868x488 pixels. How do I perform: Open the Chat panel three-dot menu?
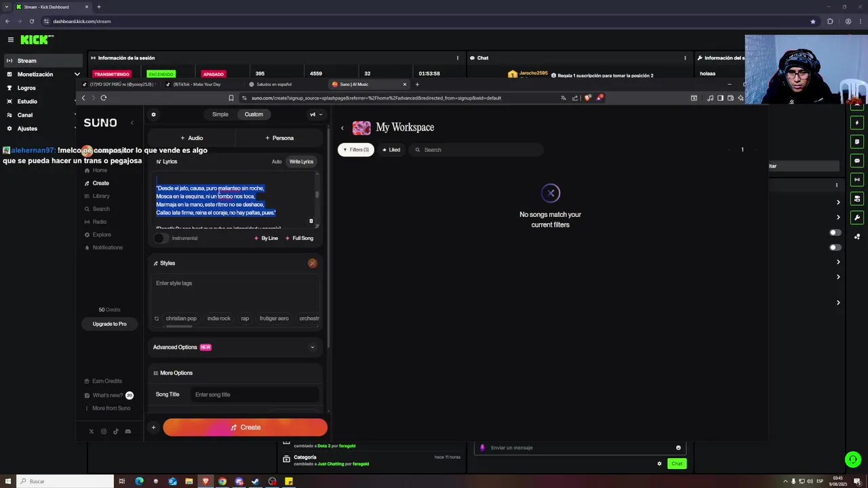pos(685,58)
